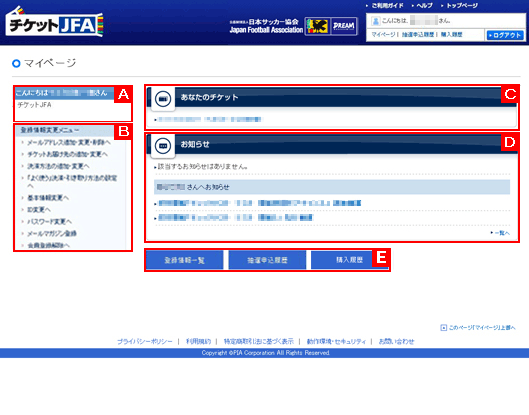Go to トップページ from the header

click(x=462, y=6)
